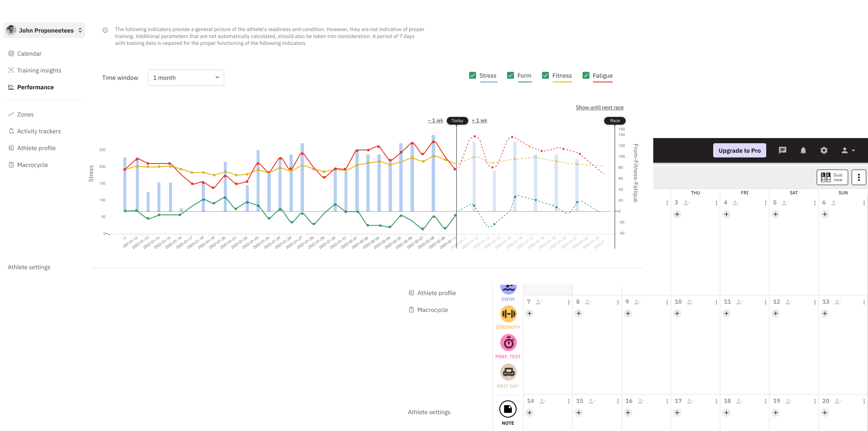Disable the Stress checkbox

point(473,75)
